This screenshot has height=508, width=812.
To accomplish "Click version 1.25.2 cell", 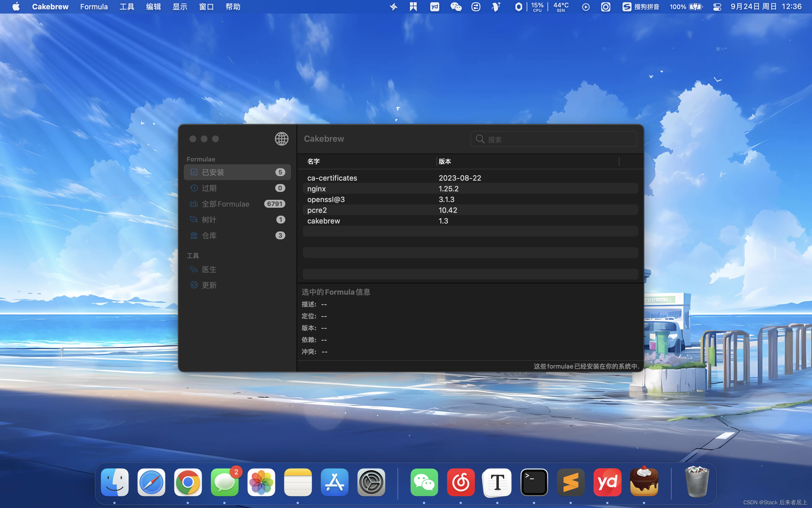I will tap(449, 189).
